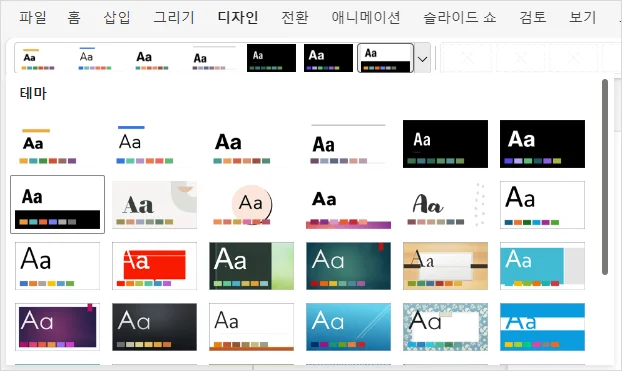Apply blue theme with diagonal light streaks

click(348, 327)
